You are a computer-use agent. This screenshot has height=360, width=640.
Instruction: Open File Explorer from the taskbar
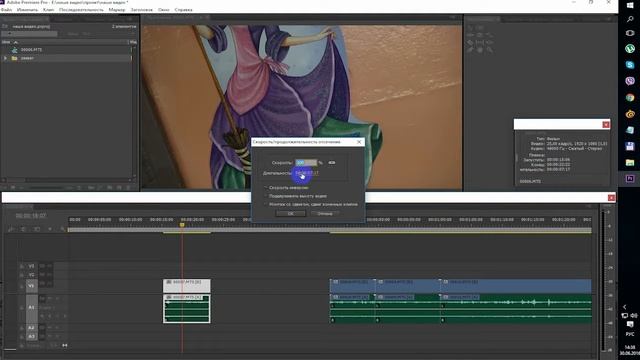(x=630, y=162)
